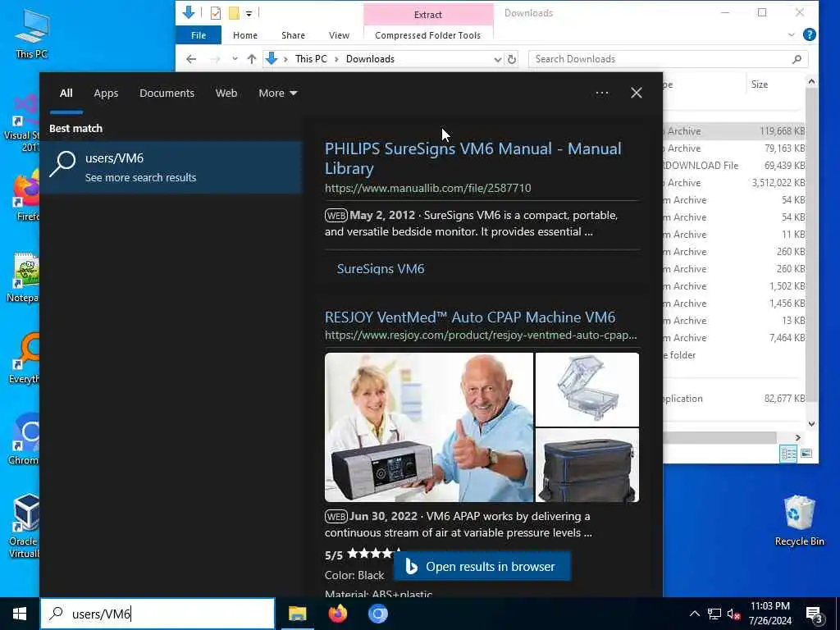Select the Apps search filter tab

click(106, 94)
